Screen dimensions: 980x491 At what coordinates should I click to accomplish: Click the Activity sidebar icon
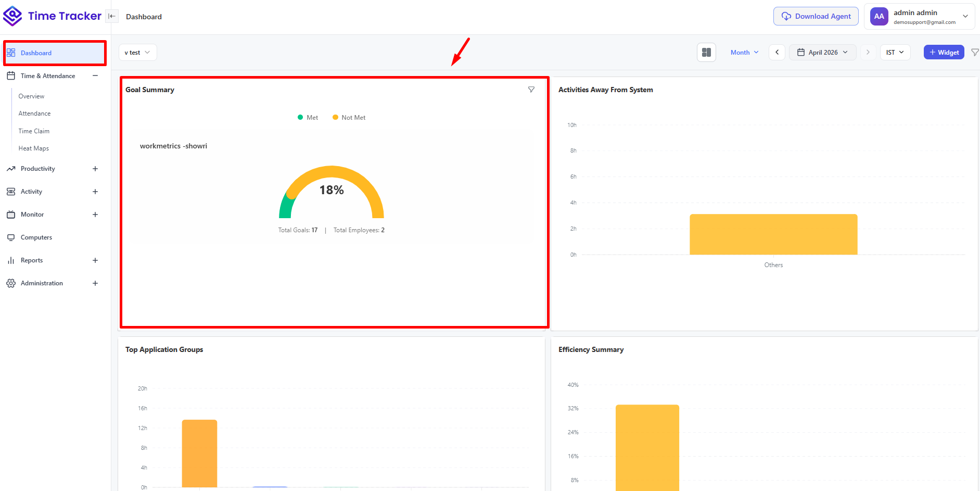(x=11, y=192)
